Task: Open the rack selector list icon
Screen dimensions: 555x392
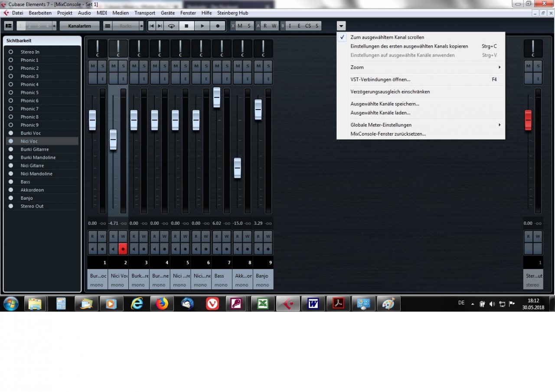Action: tap(108, 26)
